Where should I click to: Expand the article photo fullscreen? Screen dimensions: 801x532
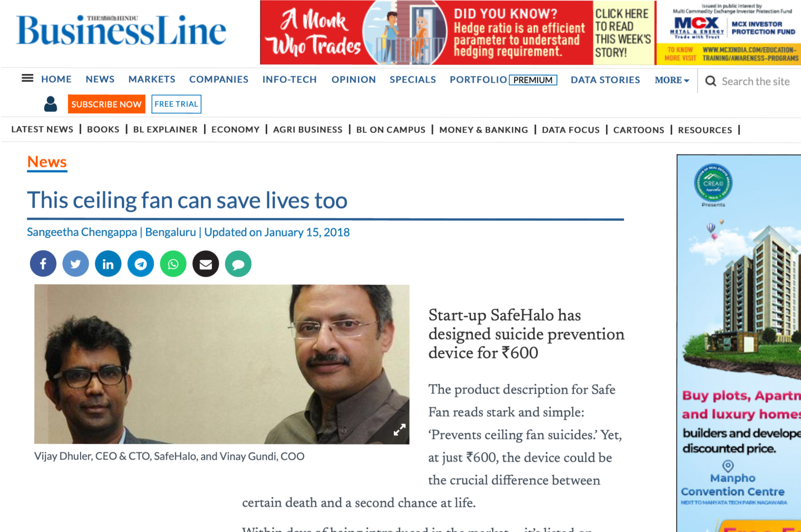click(x=399, y=430)
